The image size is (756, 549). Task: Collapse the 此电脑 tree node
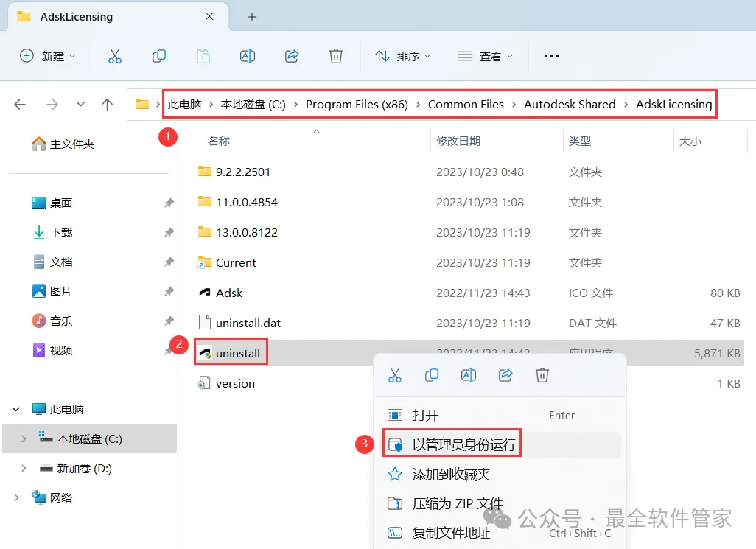click(x=16, y=409)
